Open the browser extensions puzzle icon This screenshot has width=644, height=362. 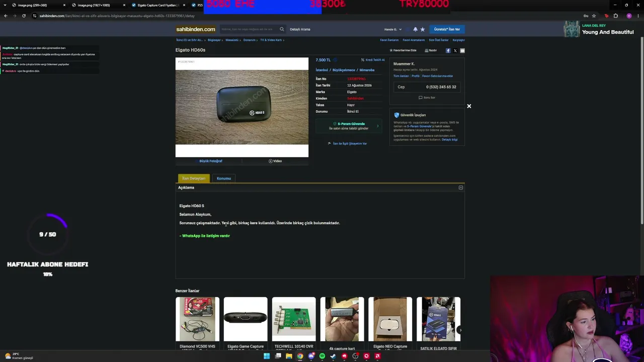click(x=615, y=16)
